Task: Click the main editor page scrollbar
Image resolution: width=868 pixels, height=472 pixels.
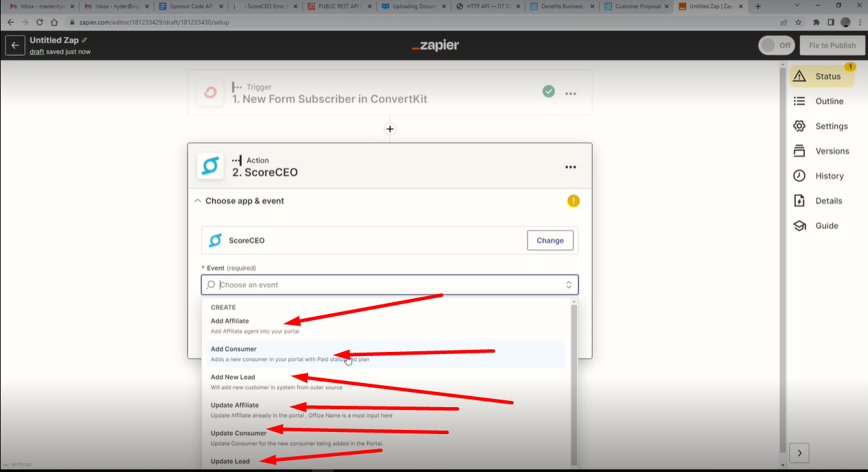Action: [783, 259]
